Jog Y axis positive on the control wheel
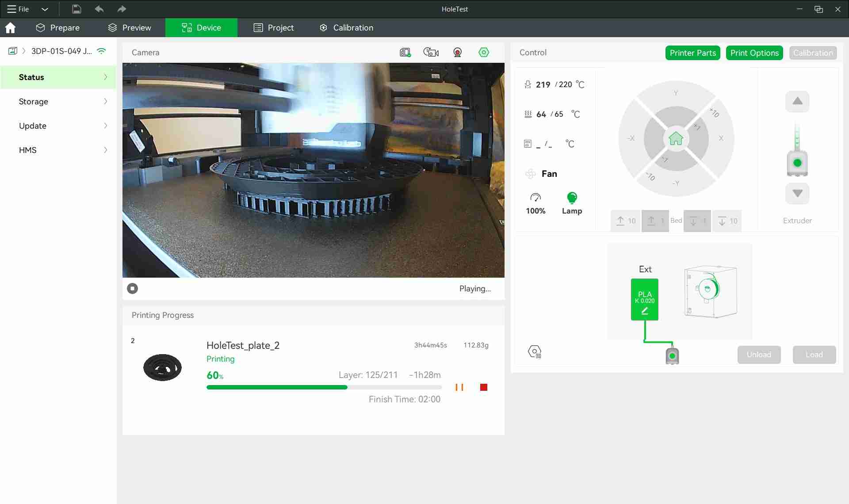This screenshot has width=849, height=504. click(676, 93)
